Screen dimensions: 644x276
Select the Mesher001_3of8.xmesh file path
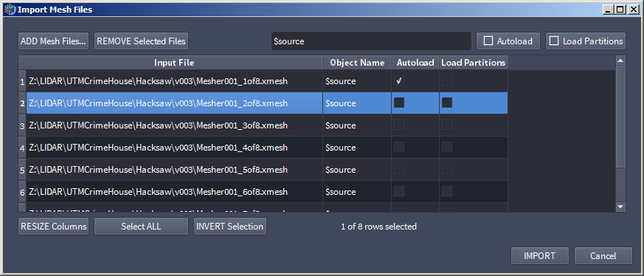174,125
